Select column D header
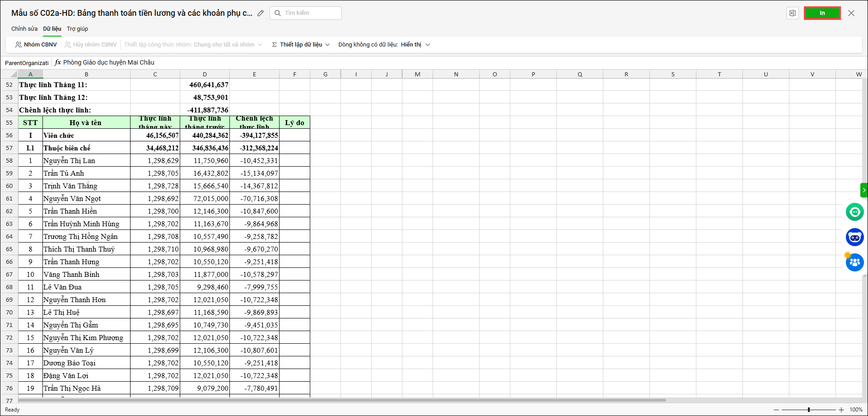Screen dimensions: 868x416 [x=205, y=75]
